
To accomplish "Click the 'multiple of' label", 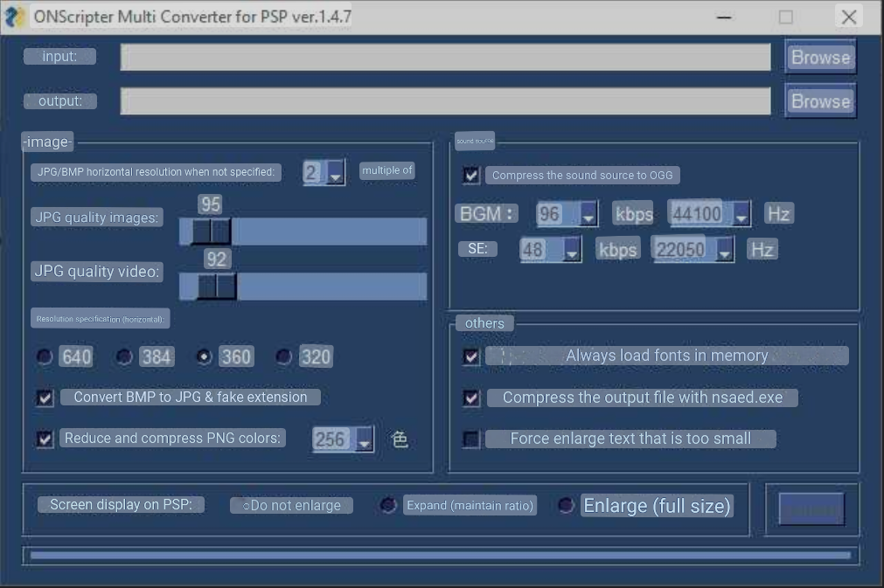I will [387, 170].
